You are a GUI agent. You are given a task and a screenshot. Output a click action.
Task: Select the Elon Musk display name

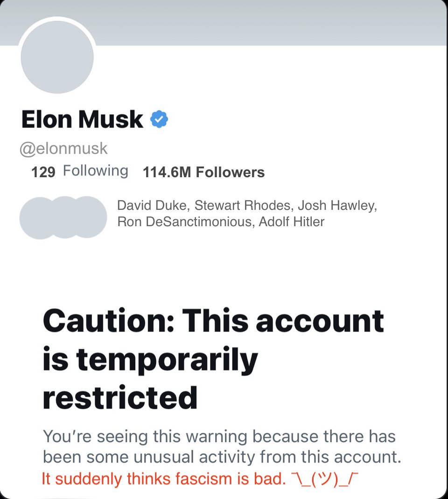(82, 119)
